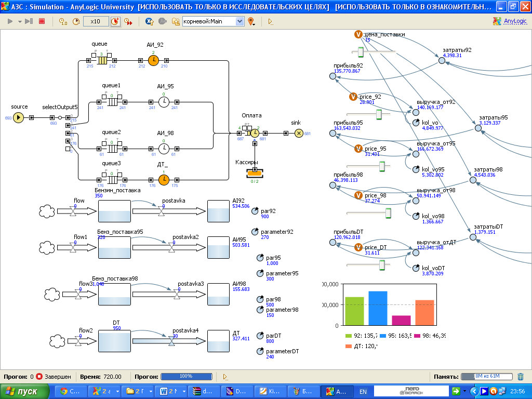
Task: Open the AnyLogic link
Action: [515, 21]
